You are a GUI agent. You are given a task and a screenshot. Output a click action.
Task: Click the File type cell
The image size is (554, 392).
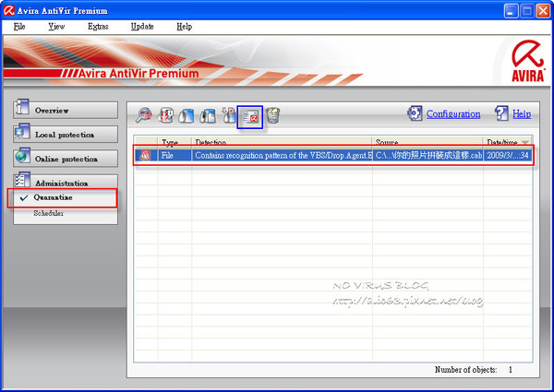175,156
